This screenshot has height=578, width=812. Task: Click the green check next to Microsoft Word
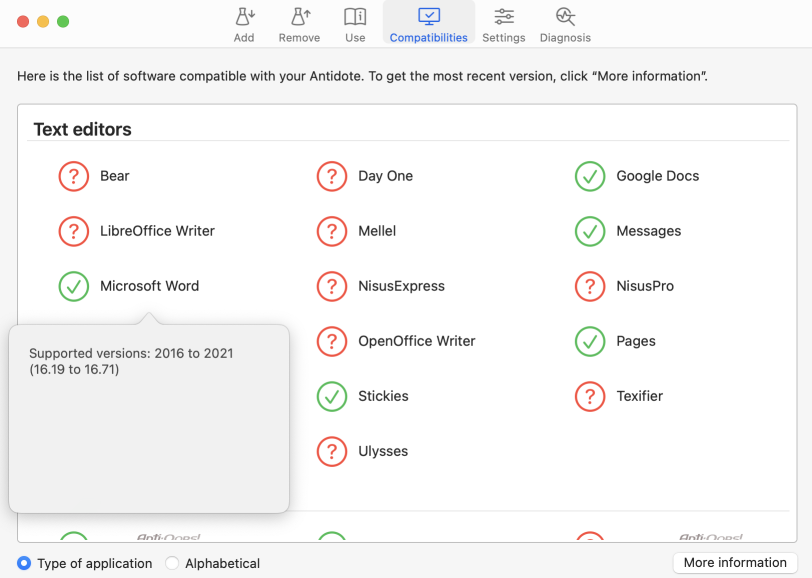pyautogui.click(x=73, y=286)
